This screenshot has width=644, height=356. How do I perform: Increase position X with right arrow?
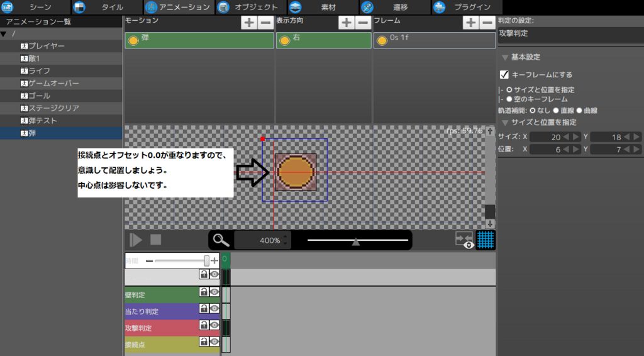coord(576,150)
